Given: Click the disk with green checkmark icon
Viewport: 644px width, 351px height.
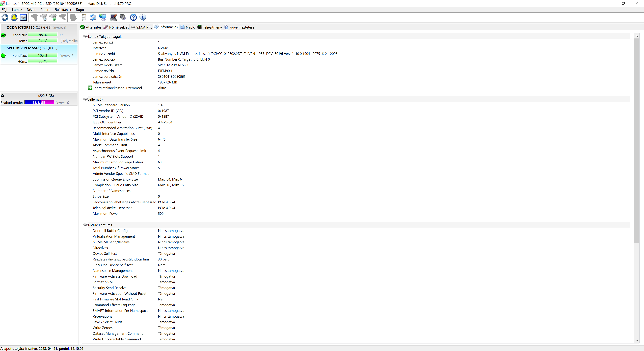Looking at the screenshot, I should click(x=53, y=17).
